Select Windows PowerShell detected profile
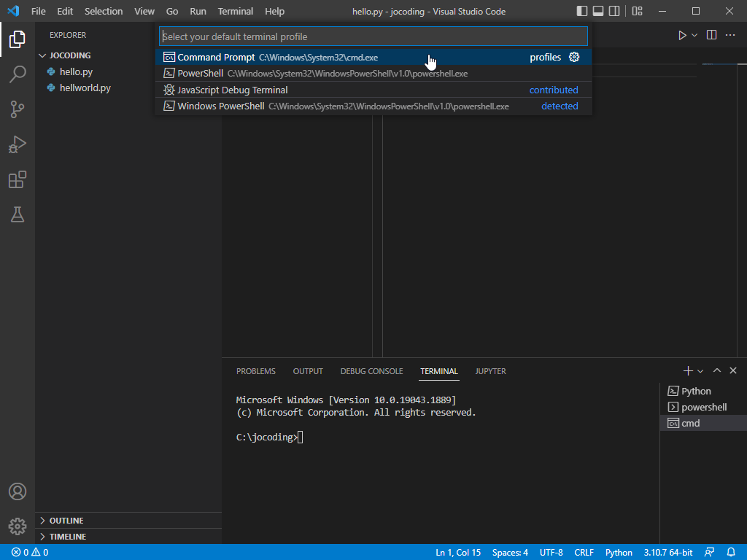Image resolution: width=747 pixels, height=560 pixels. click(373, 106)
